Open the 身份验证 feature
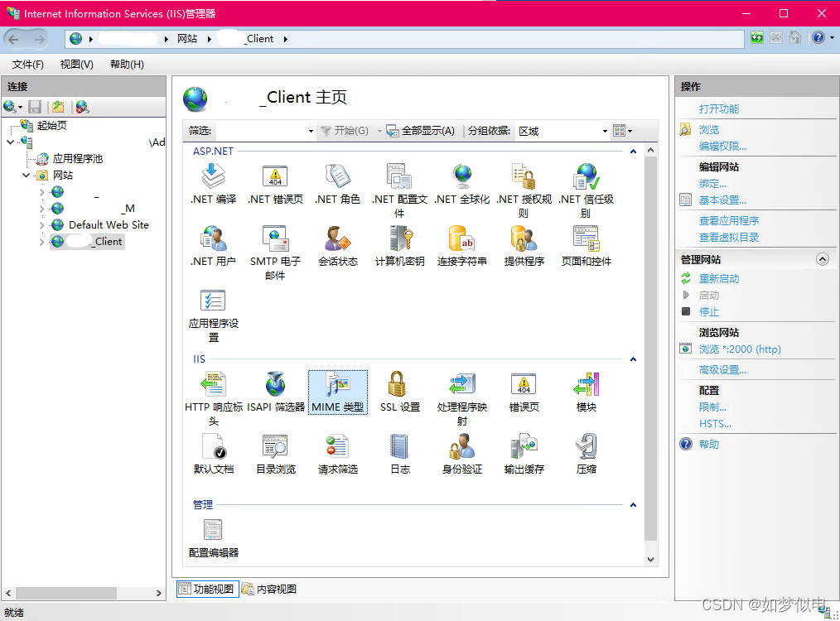840x621 pixels. (x=461, y=454)
